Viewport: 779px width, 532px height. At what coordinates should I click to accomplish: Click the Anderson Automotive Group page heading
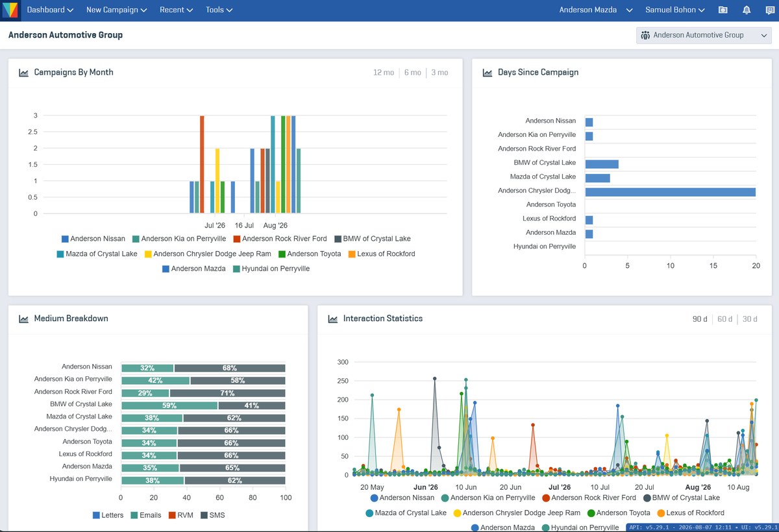tap(66, 35)
